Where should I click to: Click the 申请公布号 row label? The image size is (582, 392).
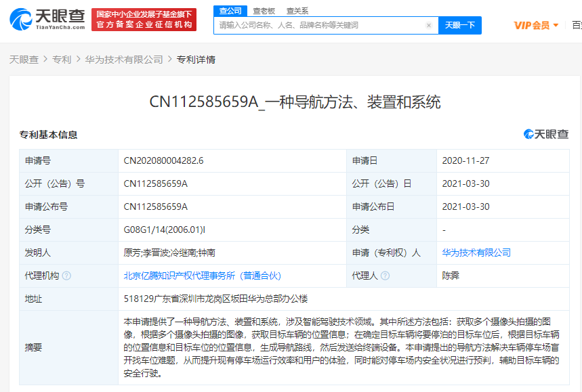tap(46, 206)
